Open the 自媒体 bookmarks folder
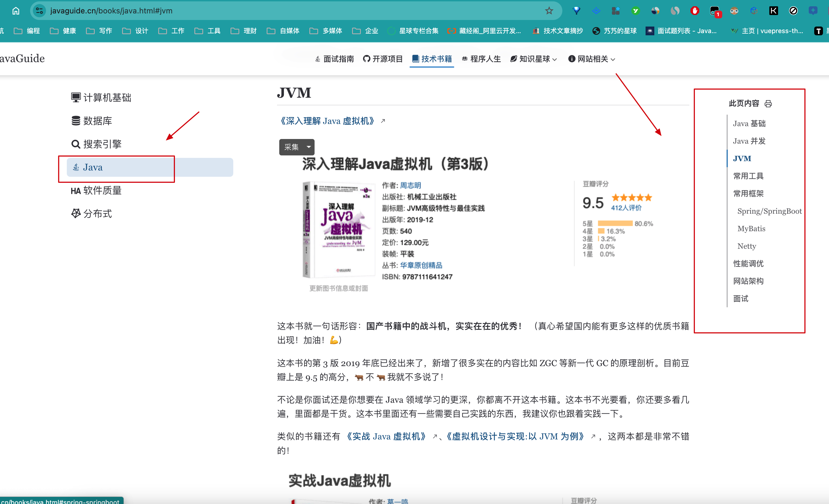Viewport: 829px width, 504px height. [x=283, y=31]
